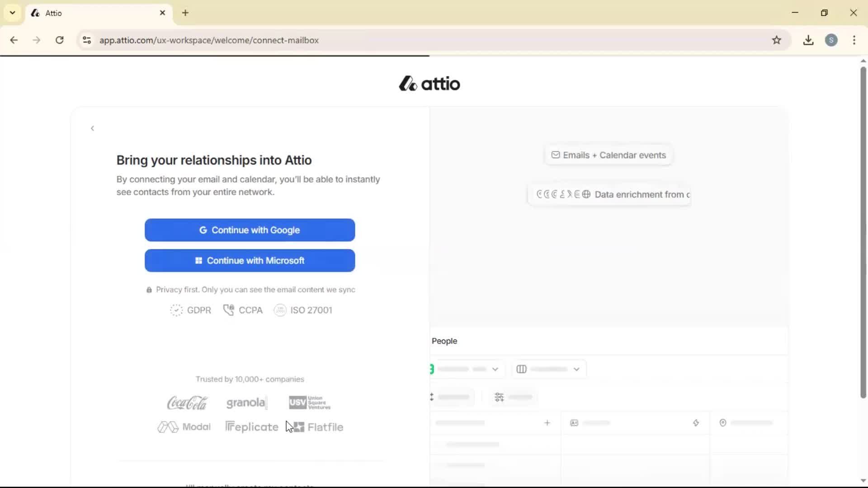Click the Downloads icon in the browser toolbar

[x=808, y=40]
